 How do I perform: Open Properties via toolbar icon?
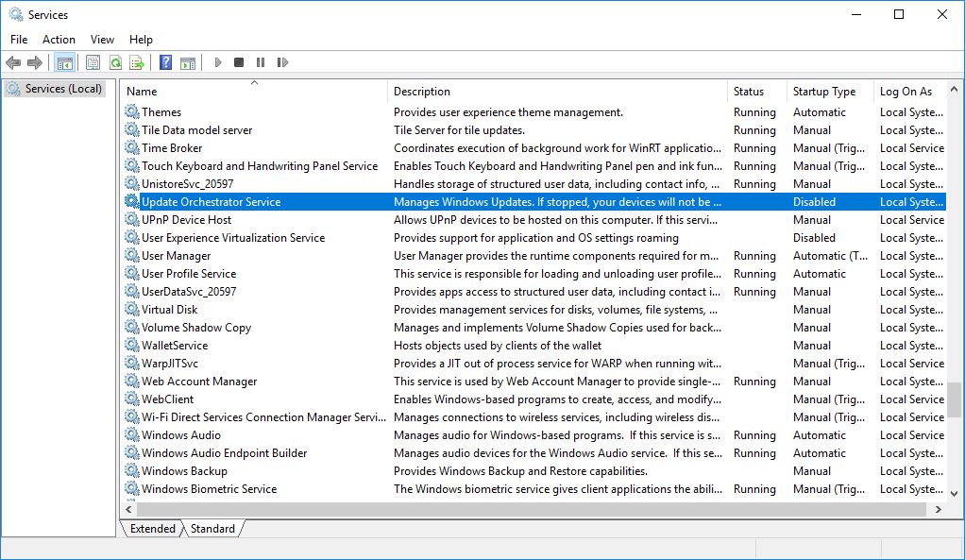(93, 62)
